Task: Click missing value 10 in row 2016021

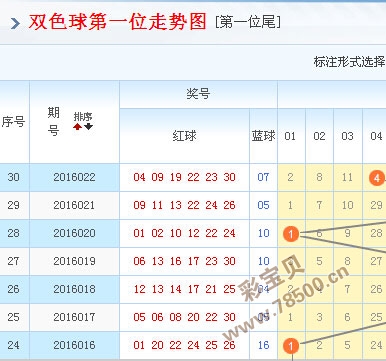Action: point(347,205)
